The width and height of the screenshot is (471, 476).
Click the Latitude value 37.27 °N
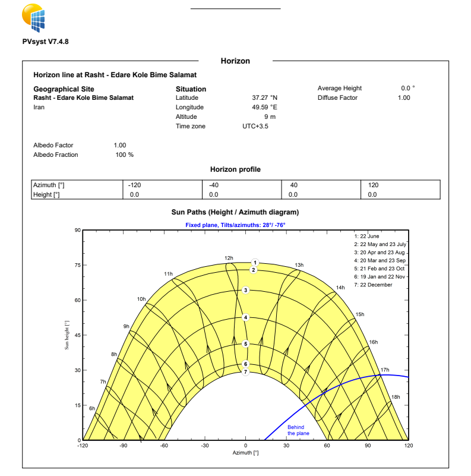264,97
